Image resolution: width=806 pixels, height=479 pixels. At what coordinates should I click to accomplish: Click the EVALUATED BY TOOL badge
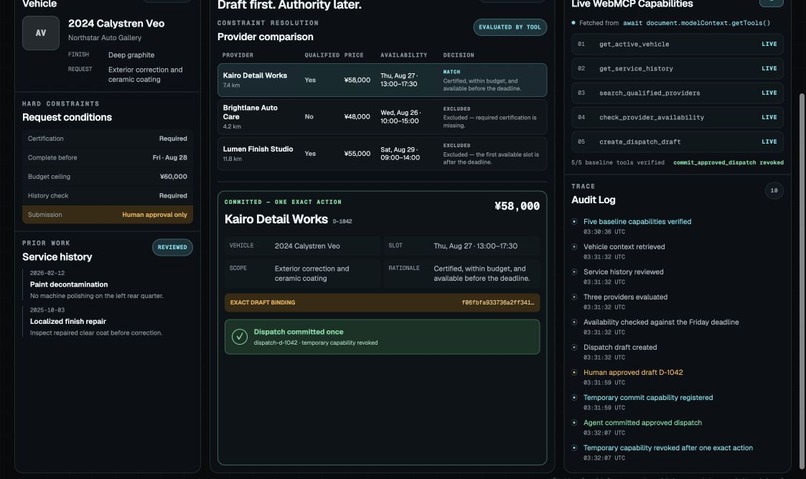[510, 27]
